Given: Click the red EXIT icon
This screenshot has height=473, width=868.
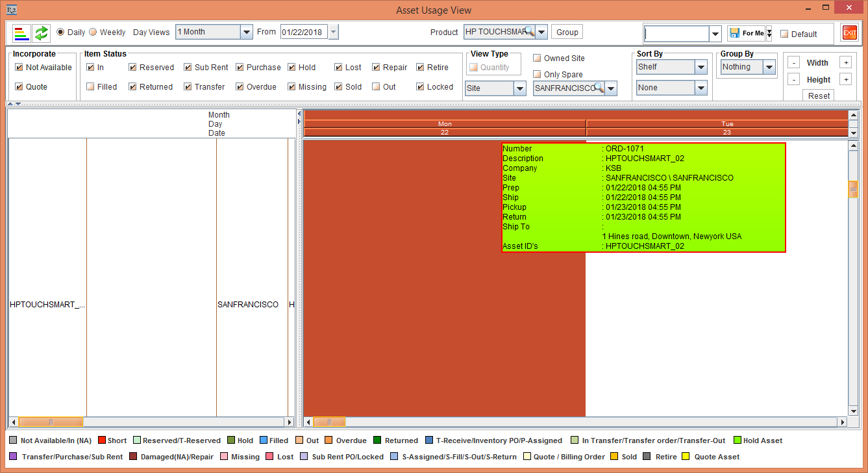Looking at the screenshot, I should (x=849, y=33).
